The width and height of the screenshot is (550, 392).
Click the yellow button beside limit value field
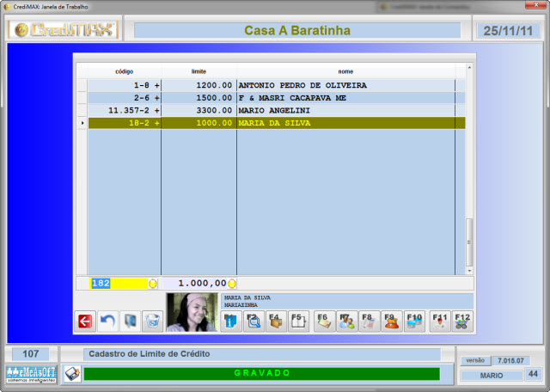tap(232, 283)
